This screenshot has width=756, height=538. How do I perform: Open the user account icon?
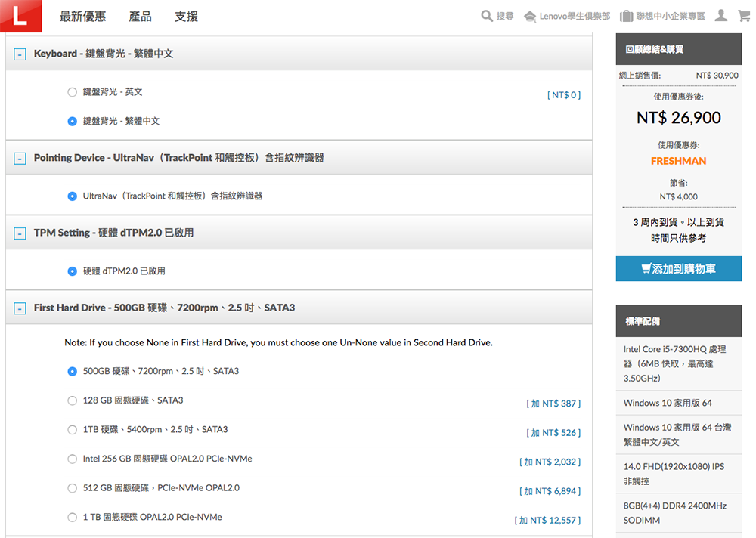(721, 16)
